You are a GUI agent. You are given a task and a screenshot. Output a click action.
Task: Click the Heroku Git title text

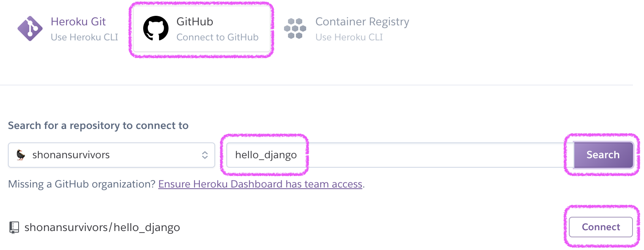pos(78,21)
